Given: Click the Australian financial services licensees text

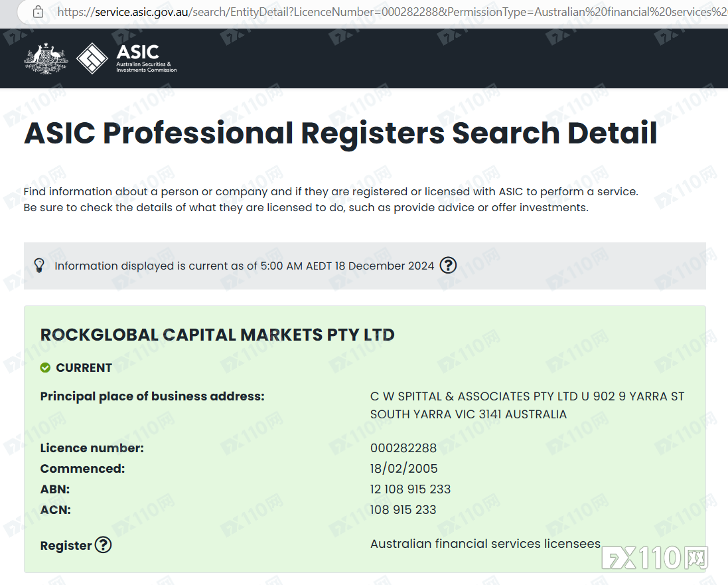Looking at the screenshot, I should point(485,544).
